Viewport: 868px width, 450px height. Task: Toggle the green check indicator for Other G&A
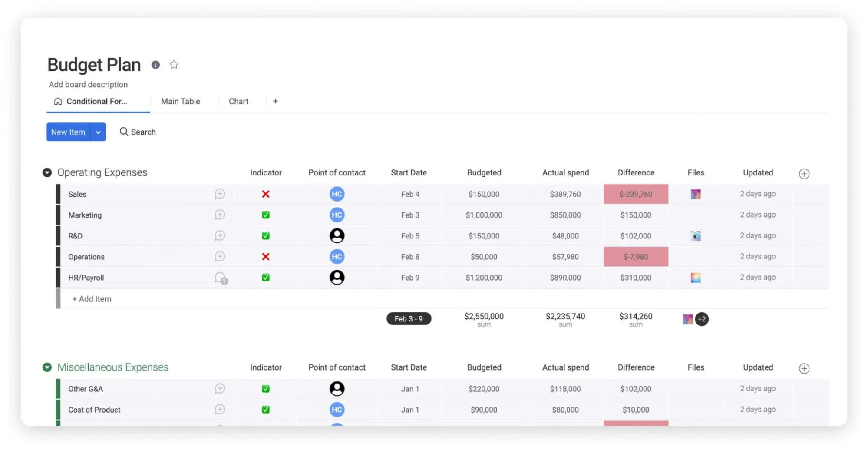coord(266,389)
